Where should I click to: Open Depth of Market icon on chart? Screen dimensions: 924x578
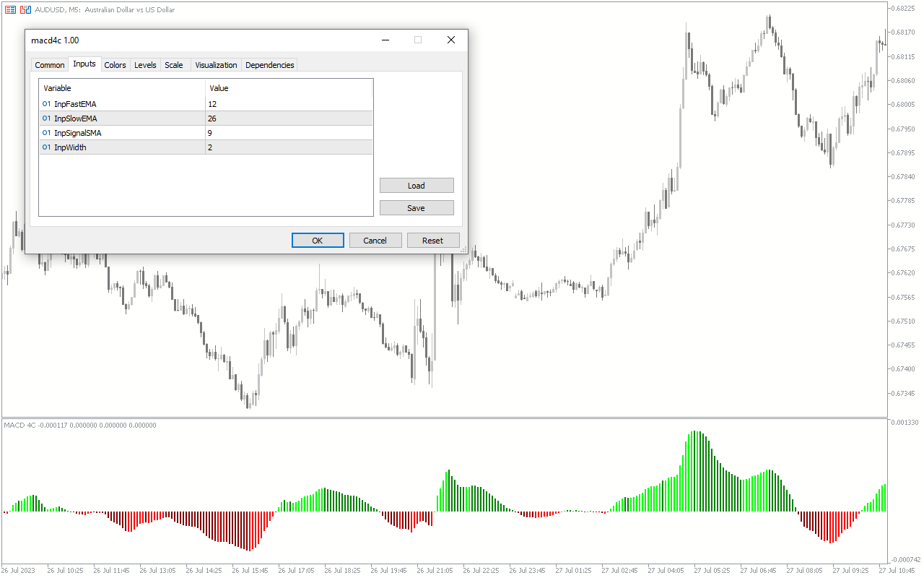coord(11,10)
